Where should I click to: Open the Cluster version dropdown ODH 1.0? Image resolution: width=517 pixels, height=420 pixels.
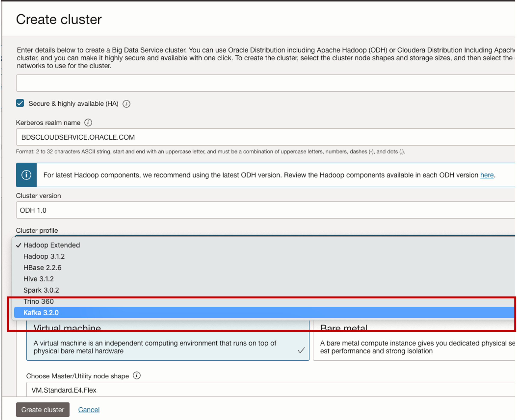point(265,210)
